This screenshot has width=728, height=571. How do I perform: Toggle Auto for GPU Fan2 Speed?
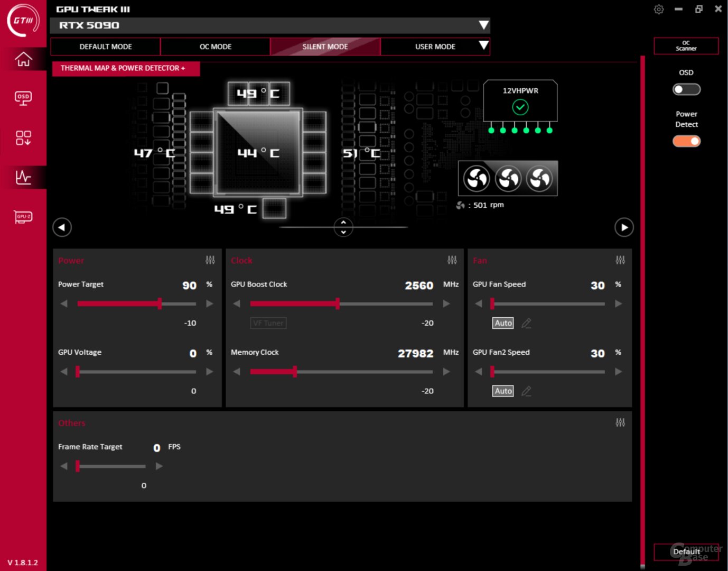pos(503,391)
